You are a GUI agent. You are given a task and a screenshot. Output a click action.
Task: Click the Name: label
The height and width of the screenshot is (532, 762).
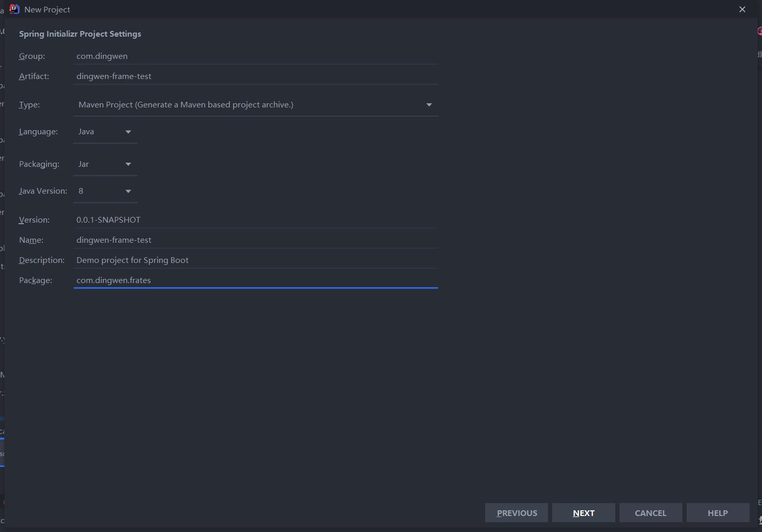coord(31,240)
